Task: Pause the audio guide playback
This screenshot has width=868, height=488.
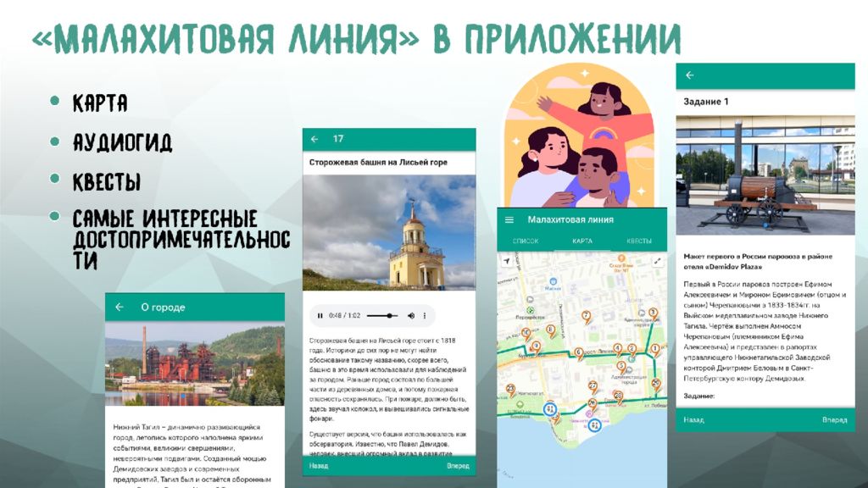Action: click(x=320, y=316)
